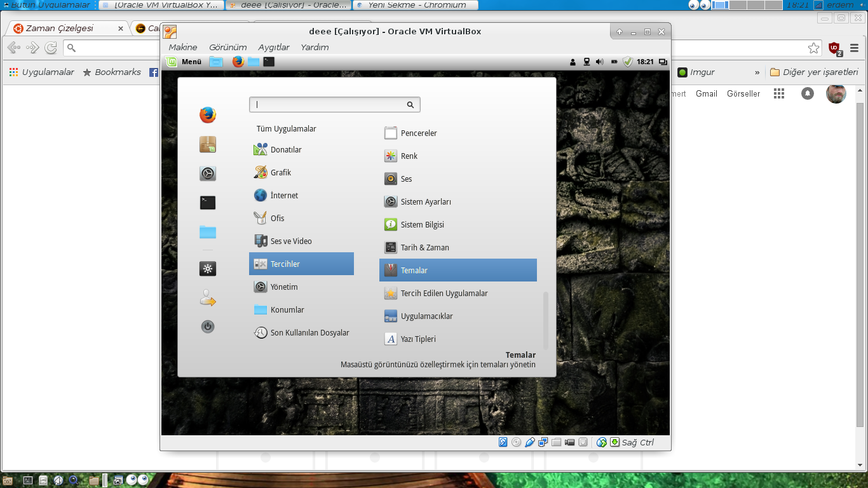Image resolution: width=868 pixels, height=488 pixels.
Task: Open the Pencereler preferences entry
Action: [x=458, y=133]
